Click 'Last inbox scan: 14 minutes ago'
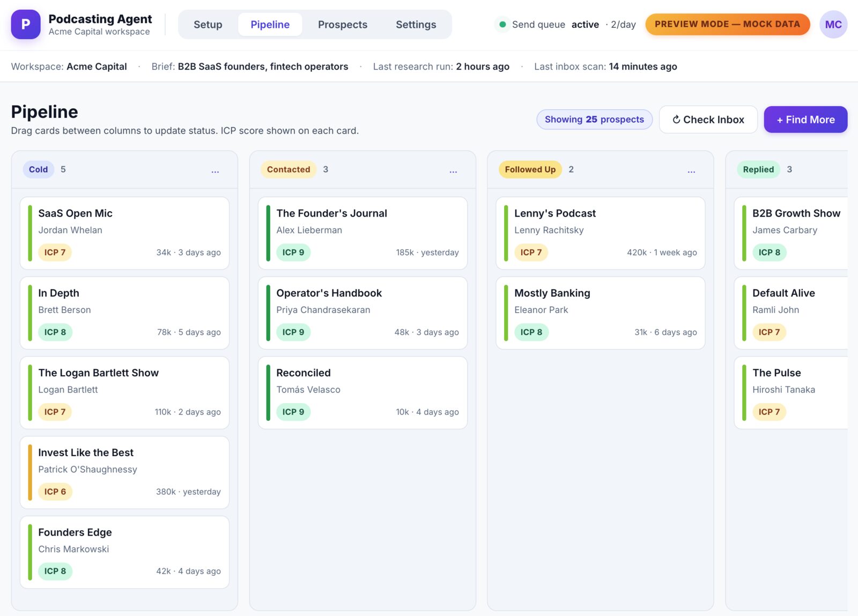Image resolution: width=858 pixels, height=616 pixels. pyautogui.click(x=605, y=66)
